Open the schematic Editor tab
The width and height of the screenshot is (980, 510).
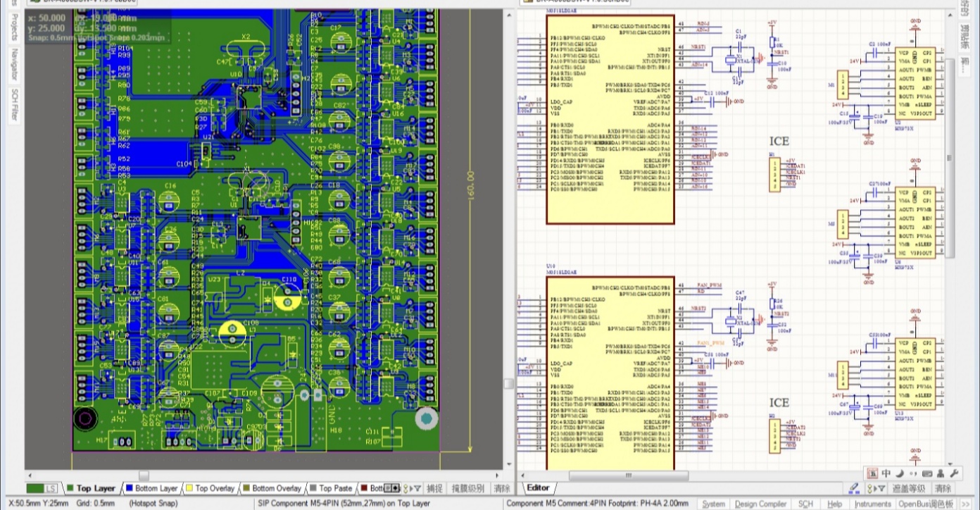[539, 487]
